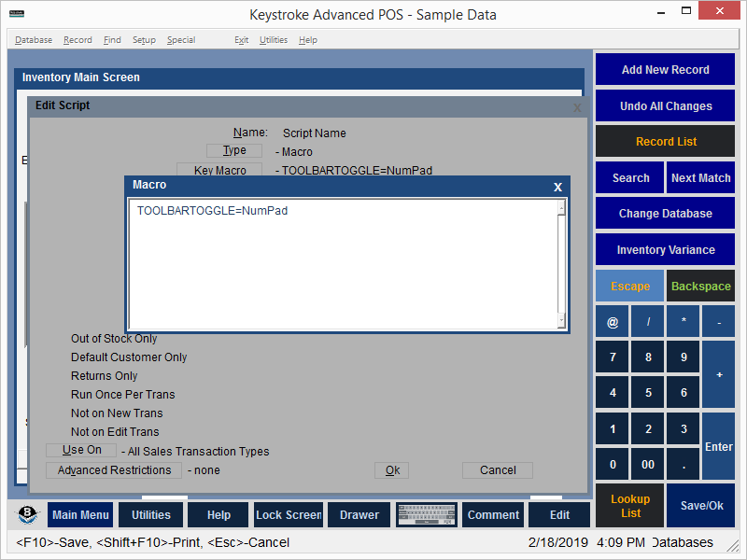Click inside the Macro text field
The image size is (747, 560).
tap(345, 263)
